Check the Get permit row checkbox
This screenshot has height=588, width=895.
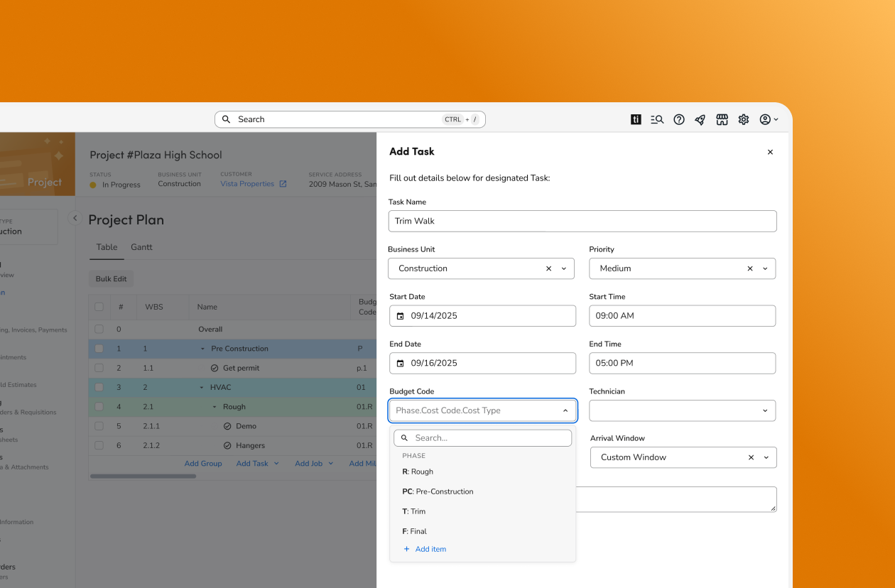coord(99,368)
